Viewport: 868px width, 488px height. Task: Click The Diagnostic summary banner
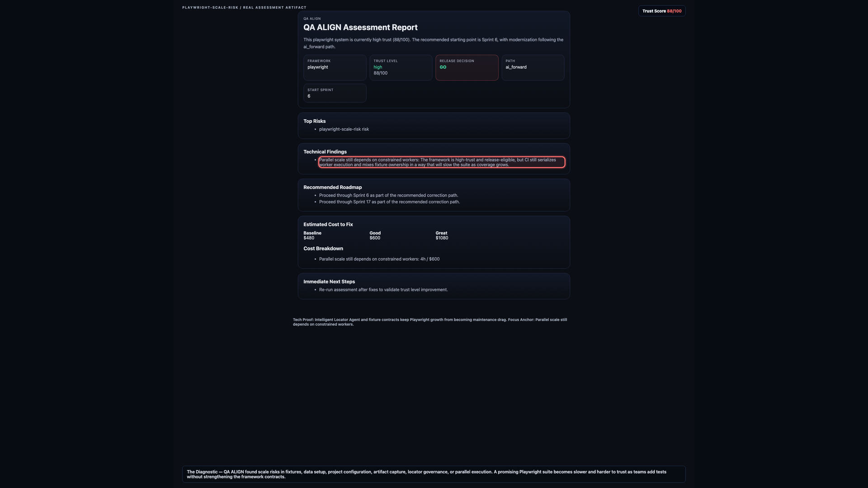(434, 474)
